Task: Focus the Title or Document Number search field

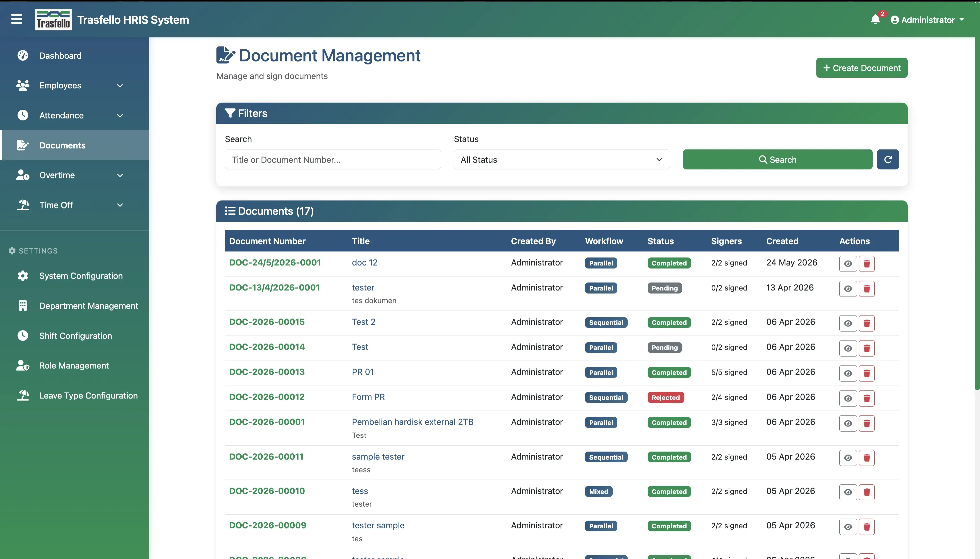Action: 333,159
